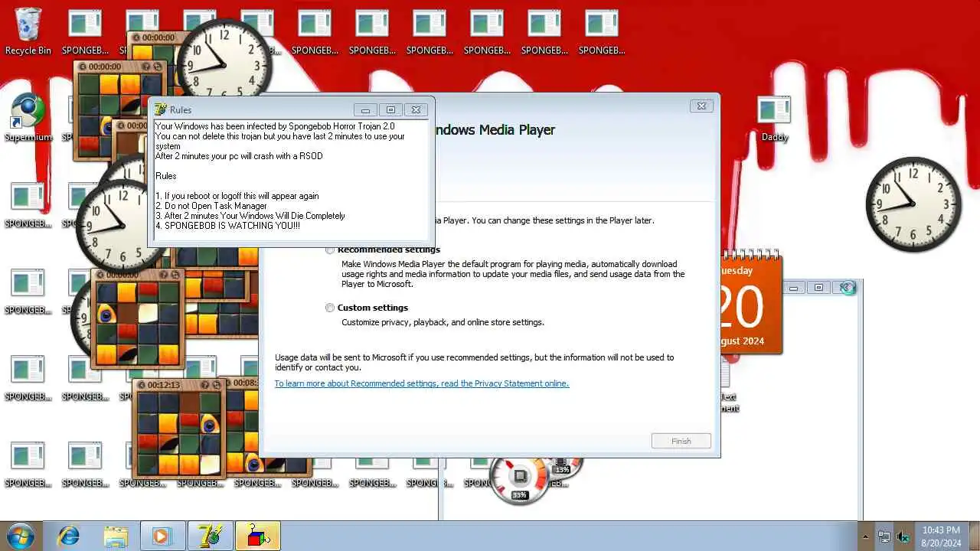The image size is (980, 551).
Task: Click the "Windows Media Player" dialog heading
Action: coord(495,129)
